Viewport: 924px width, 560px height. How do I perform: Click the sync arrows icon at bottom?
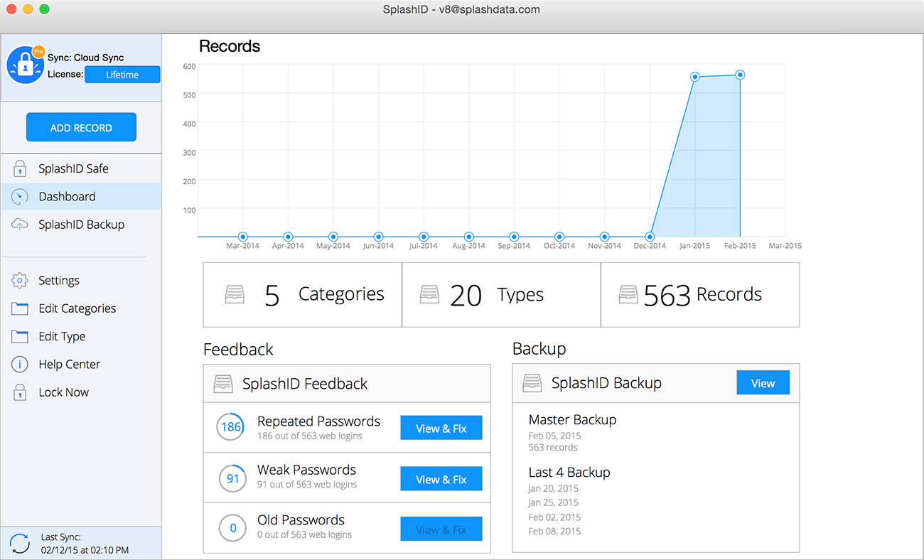[x=20, y=544]
